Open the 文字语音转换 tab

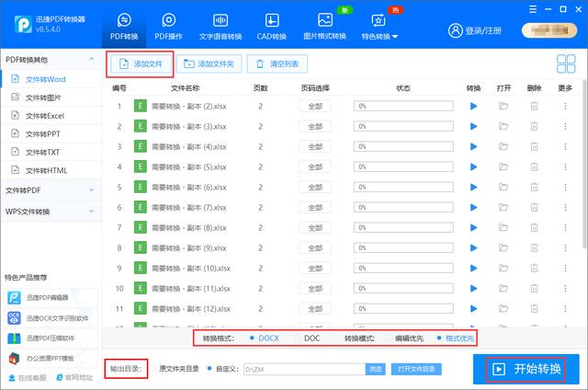click(x=220, y=27)
